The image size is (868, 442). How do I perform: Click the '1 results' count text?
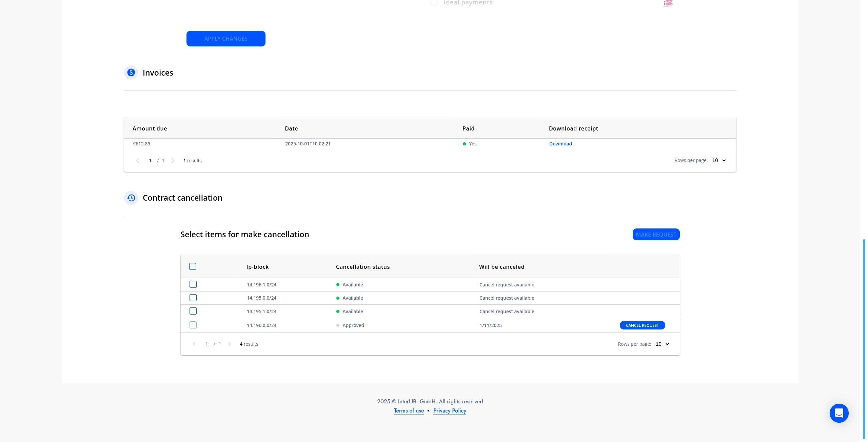coord(192,161)
